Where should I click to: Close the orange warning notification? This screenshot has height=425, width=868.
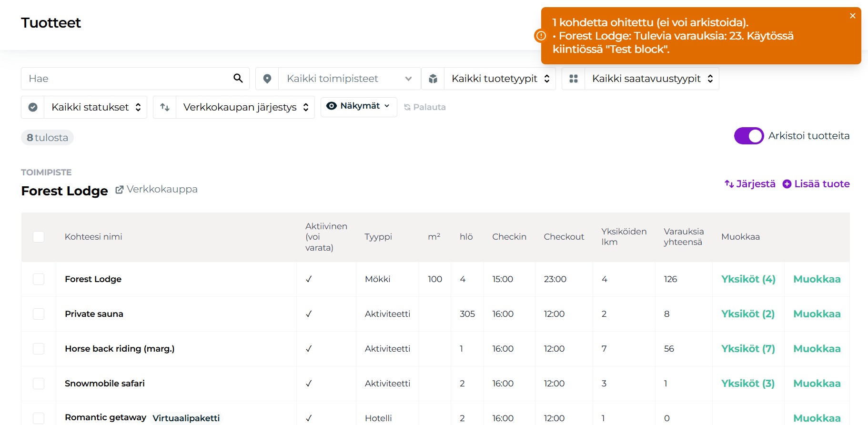pyautogui.click(x=852, y=16)
